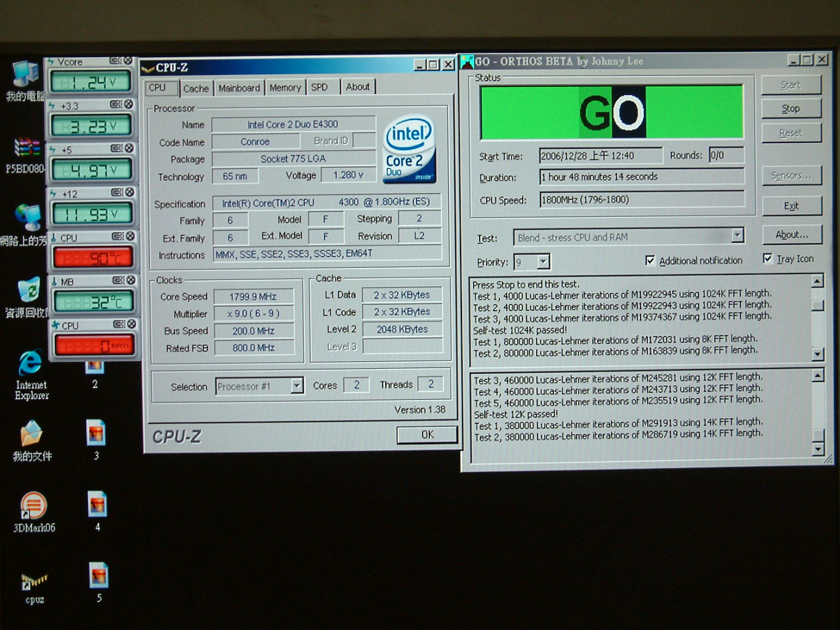The width and height of the screenshot is (840, 630).
Task: Open My Computer desktop icon
Action: (x=25, y=81)
